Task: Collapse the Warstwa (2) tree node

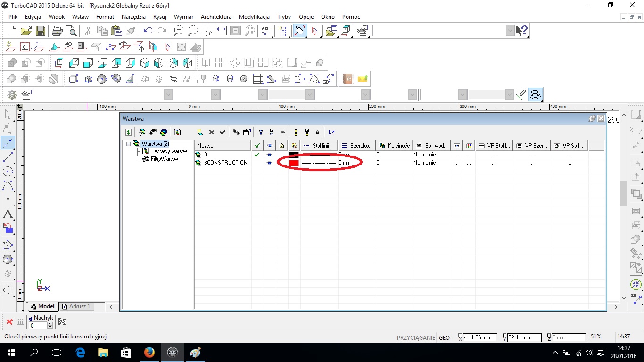Action: coord(128,144)
